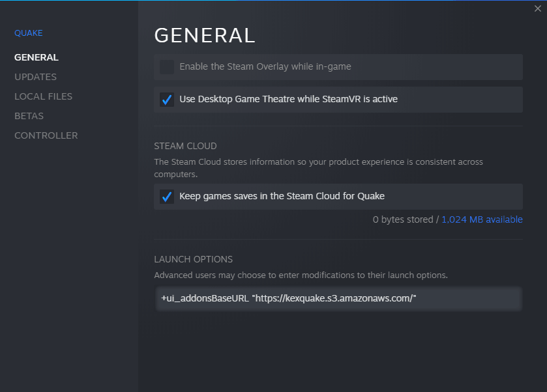Click the LAUNCH OPTIONS section heading
Image resolution: width=547 pixels, height=392 pixels.
tap(193, 259)
